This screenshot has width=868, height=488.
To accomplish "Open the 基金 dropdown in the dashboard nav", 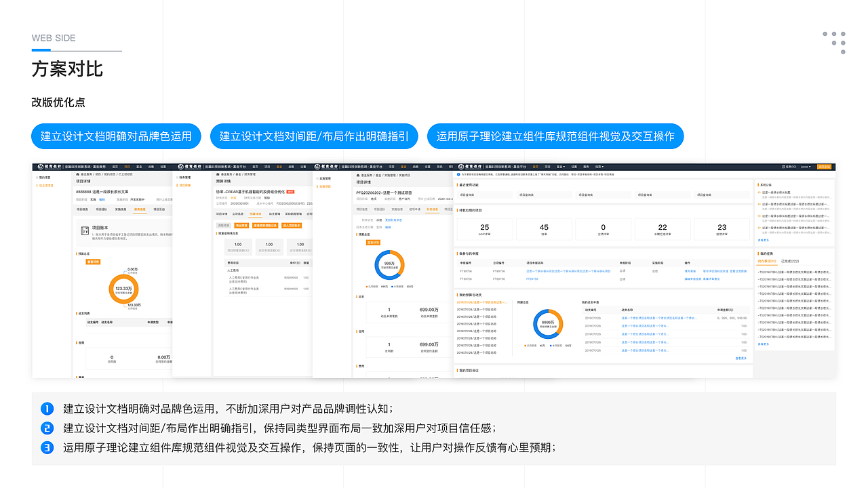I will [561, 166].
